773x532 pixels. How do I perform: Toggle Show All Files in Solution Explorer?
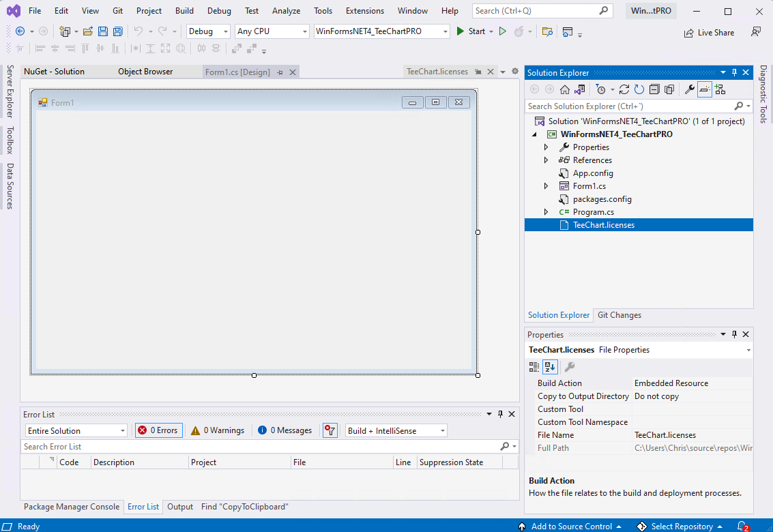[669, 89]
